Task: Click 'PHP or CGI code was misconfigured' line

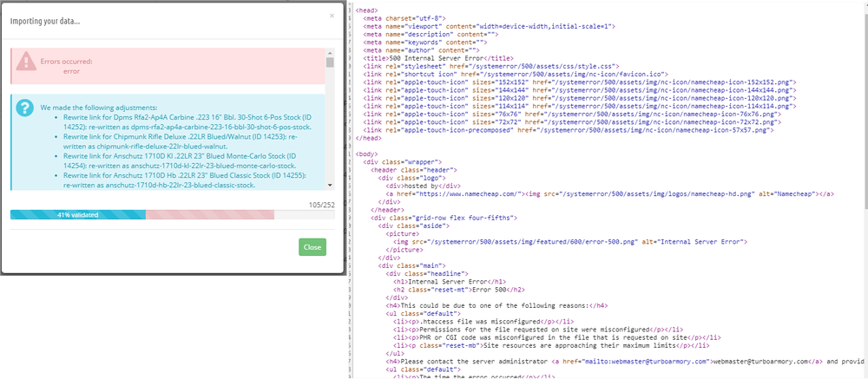Action: click(x=557, y=337)
